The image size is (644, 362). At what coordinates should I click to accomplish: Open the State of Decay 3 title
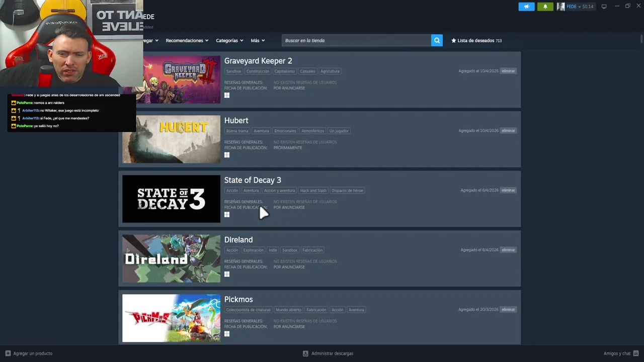[x=253, y=180]
